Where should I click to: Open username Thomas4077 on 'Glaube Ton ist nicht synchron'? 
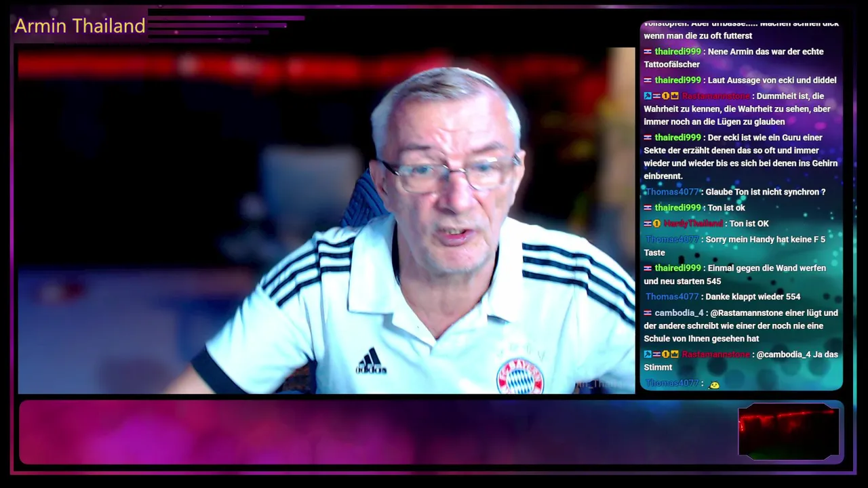672,192
